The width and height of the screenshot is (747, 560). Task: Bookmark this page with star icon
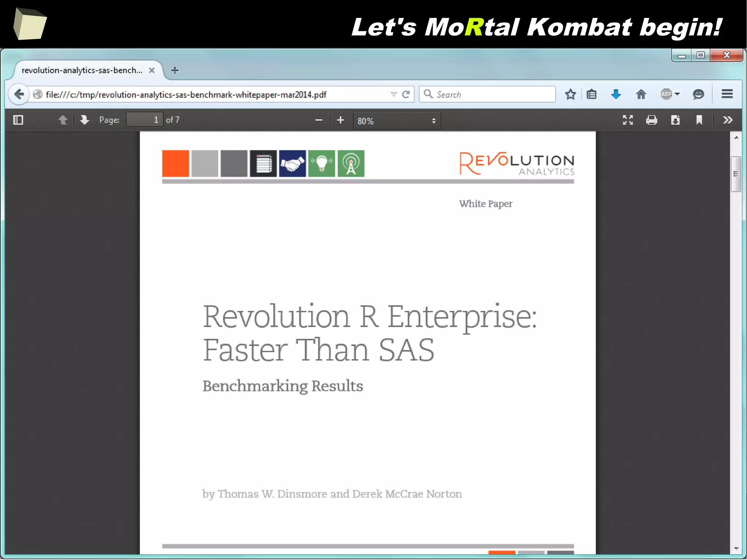click(570, 94)
